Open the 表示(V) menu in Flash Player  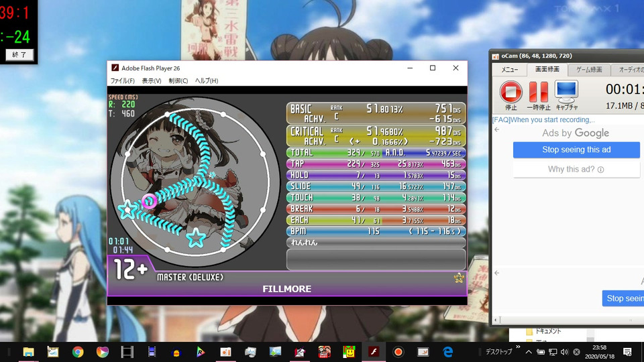pos(152,81)
